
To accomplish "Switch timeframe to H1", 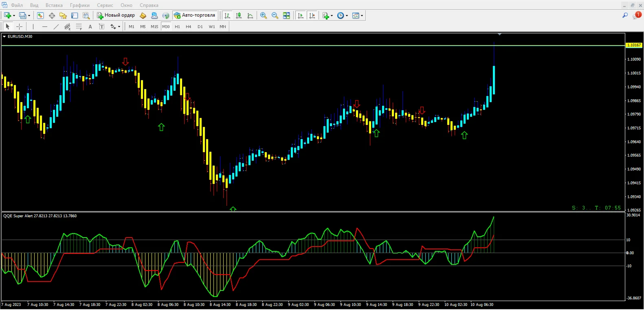I will coord(177,26).
